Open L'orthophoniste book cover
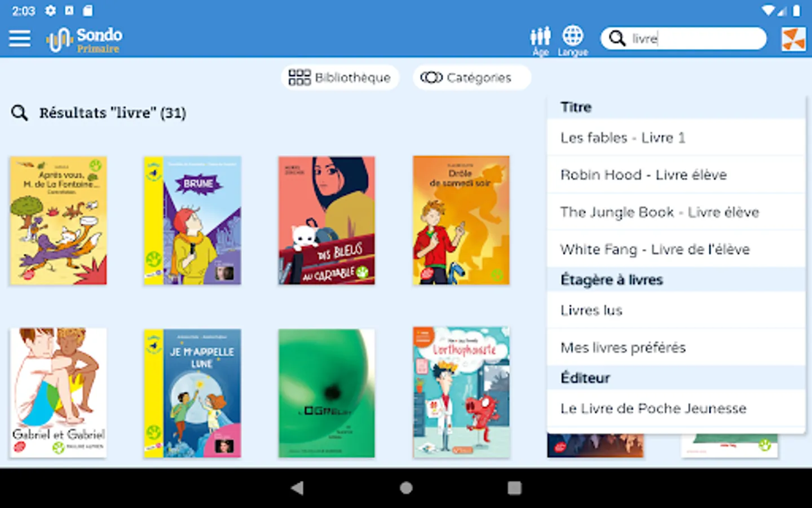The image size is (812, 508). click(461, 393)
